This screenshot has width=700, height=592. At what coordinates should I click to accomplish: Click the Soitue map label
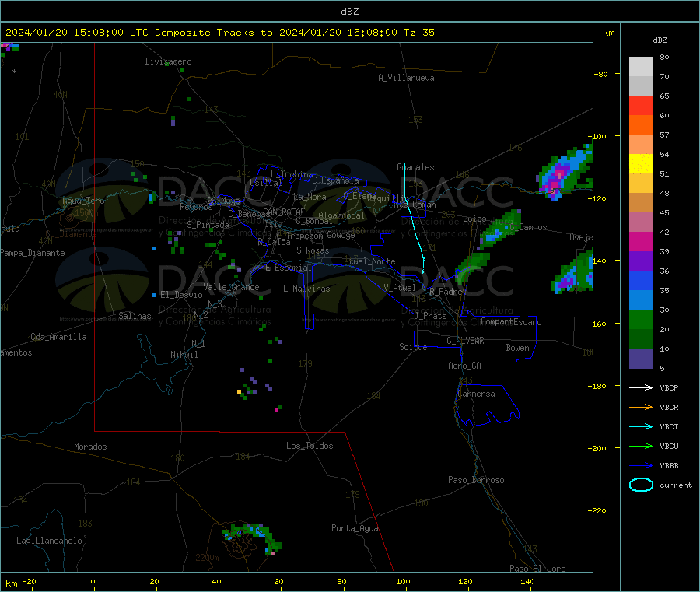(413, 347)
